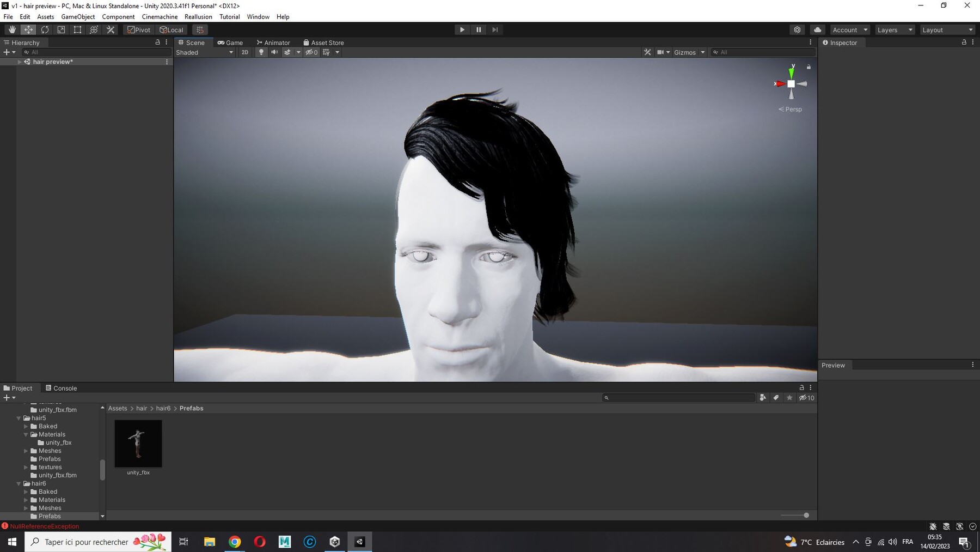Switch to the Console tab

[x=61, y=388]
